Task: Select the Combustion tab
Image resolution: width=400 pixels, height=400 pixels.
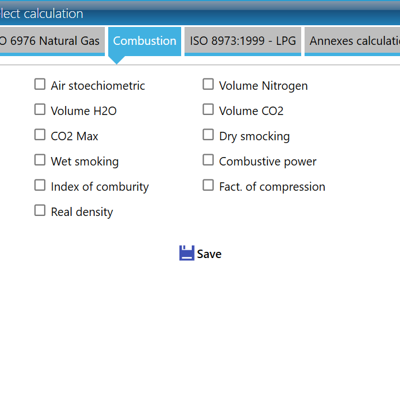Action: pyautogui.click(x=144, y=41)
